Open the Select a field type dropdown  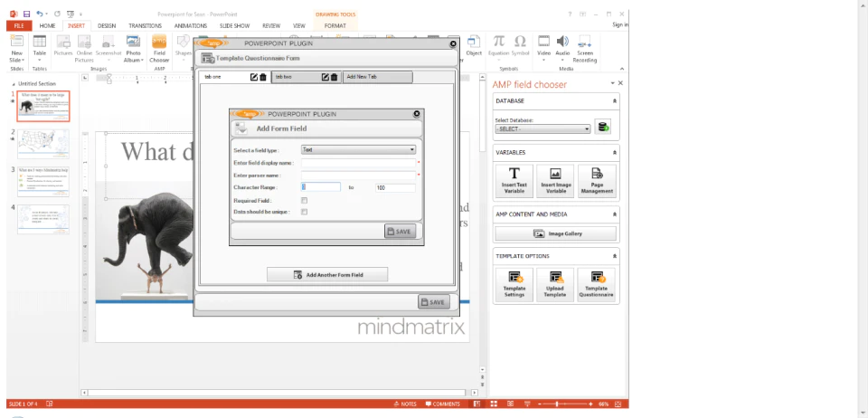point(358,149)
